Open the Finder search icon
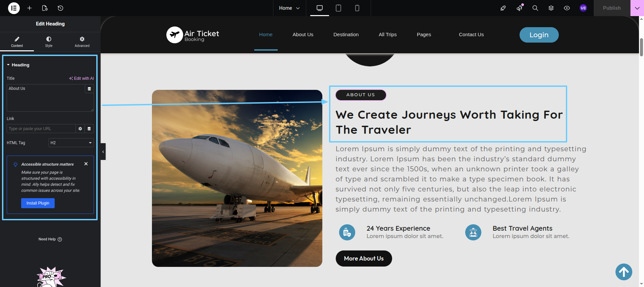Image resolution: width=644 pixels, height=287 pixels. point(535,8)
